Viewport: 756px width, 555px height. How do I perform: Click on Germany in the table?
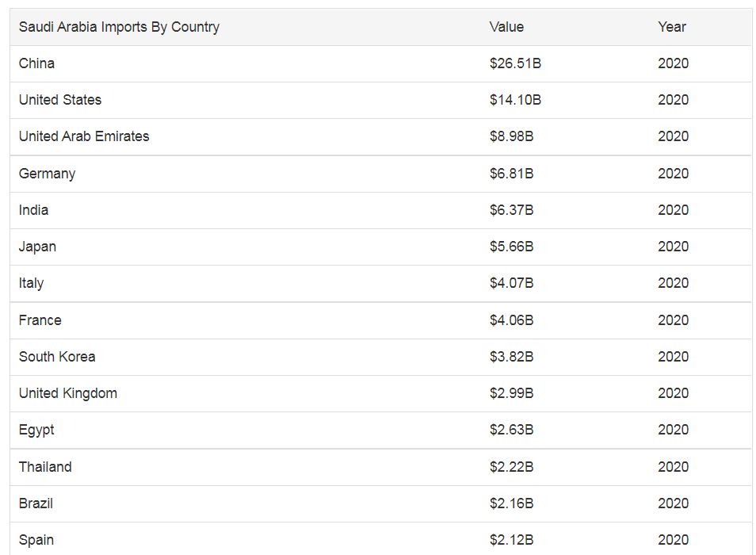[47, 174]
